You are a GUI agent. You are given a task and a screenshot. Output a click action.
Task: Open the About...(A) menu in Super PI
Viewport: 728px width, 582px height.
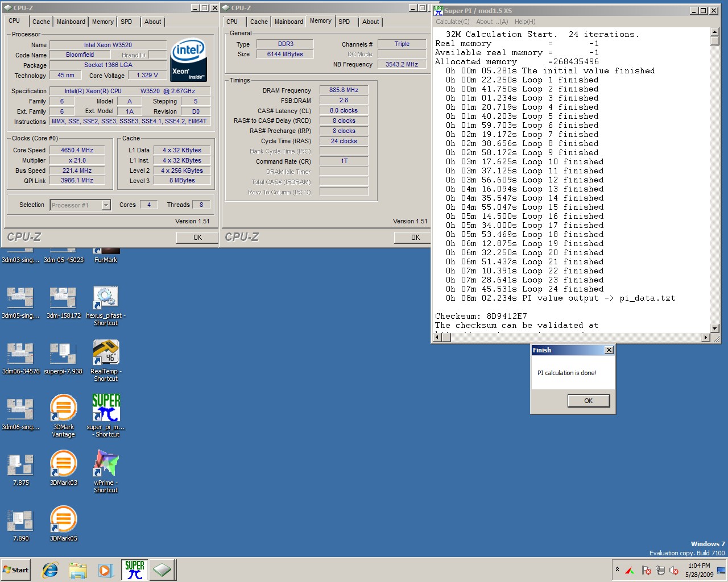[x=492, y=22]
